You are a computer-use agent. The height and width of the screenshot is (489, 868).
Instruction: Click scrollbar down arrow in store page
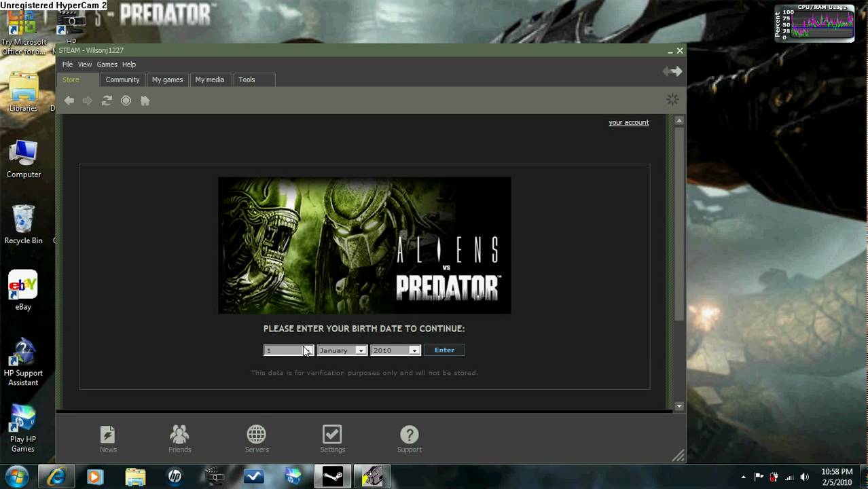[679, 406]
